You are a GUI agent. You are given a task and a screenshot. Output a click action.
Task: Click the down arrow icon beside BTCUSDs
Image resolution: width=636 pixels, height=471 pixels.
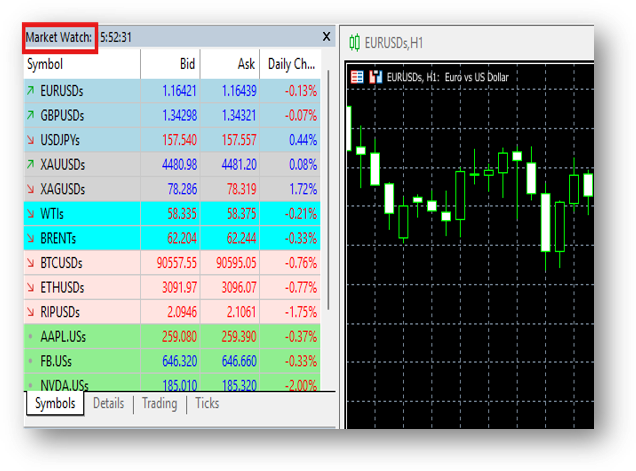tap(31, 262)
